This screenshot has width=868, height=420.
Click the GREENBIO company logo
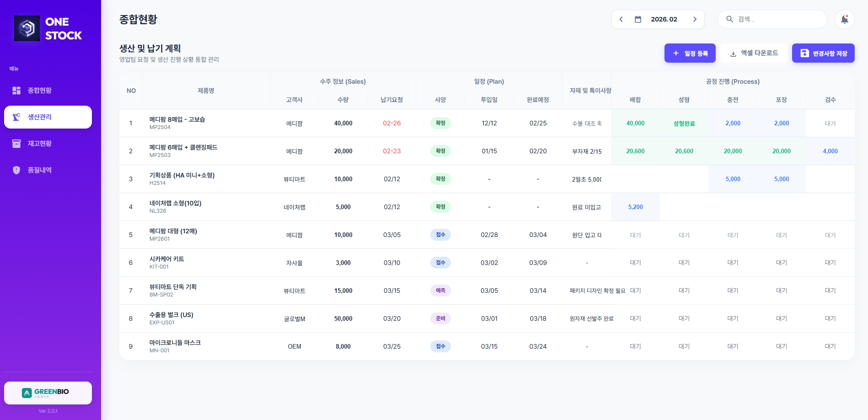coord(48,393)
